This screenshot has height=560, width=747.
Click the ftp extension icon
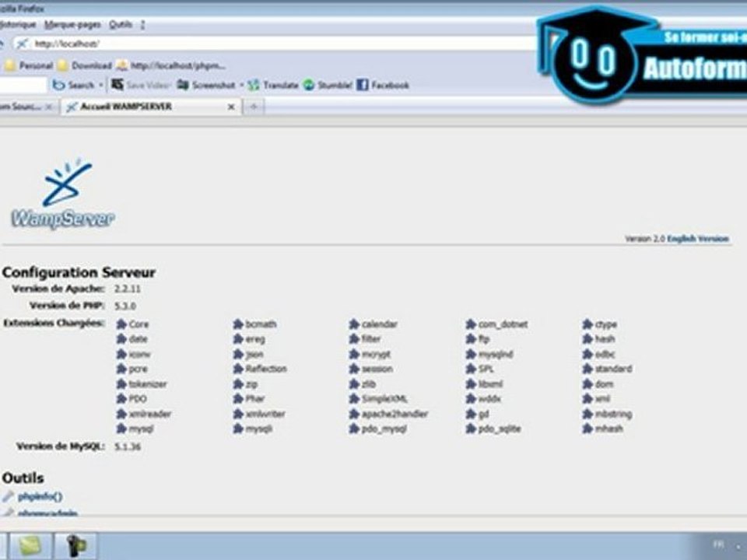pos(471,339)
